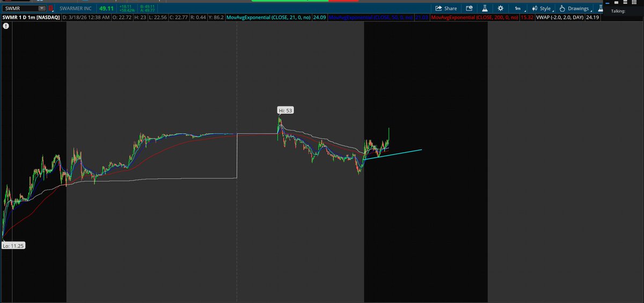Screen dimensions: 644x303
Task: Click the VWAP value 24.19
Action: [x=593, y=18]
